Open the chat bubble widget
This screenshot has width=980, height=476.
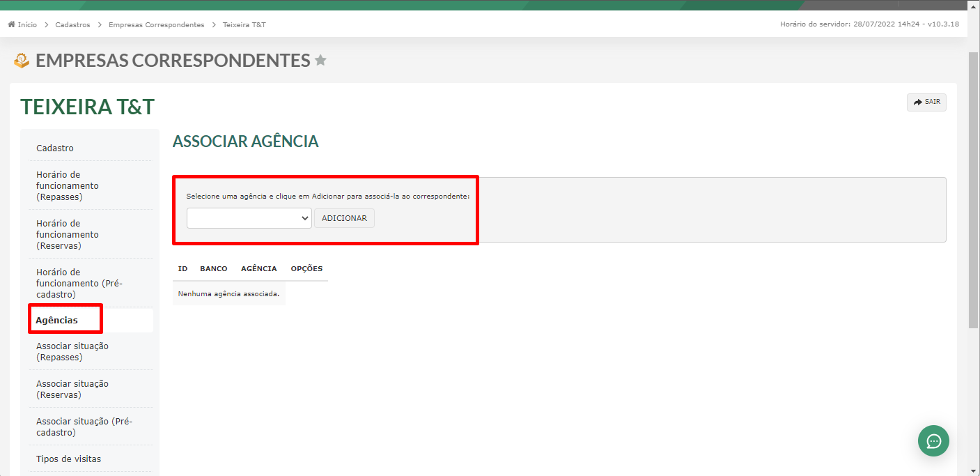click(933, 441)
